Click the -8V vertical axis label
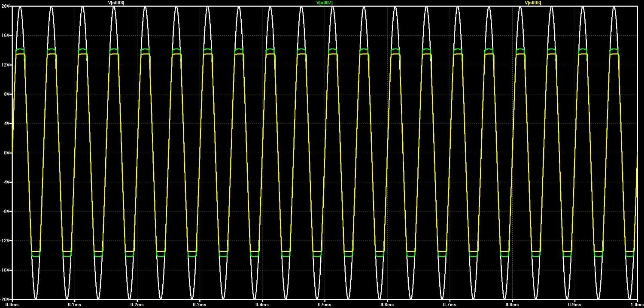The width and height of the screenshot is (644, 308). point(6,211)
